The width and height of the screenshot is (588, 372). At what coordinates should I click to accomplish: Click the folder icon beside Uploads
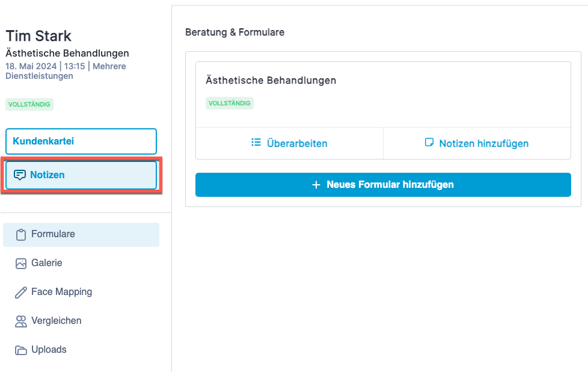pyautogui.click(x=21, y=350)
